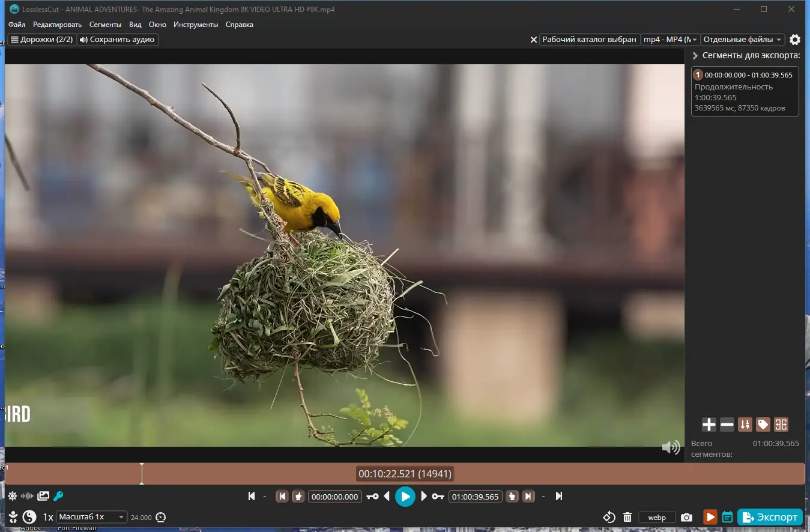Open the mp4 output format dropdown
The width and height of the screenshot is (810, 532).
(670, 40)
